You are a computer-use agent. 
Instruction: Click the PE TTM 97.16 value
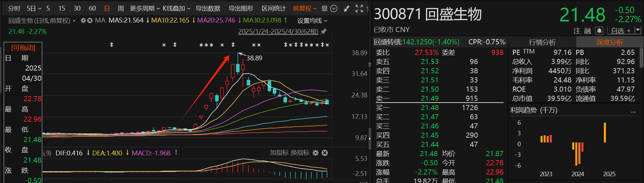[x=562, y=52]
